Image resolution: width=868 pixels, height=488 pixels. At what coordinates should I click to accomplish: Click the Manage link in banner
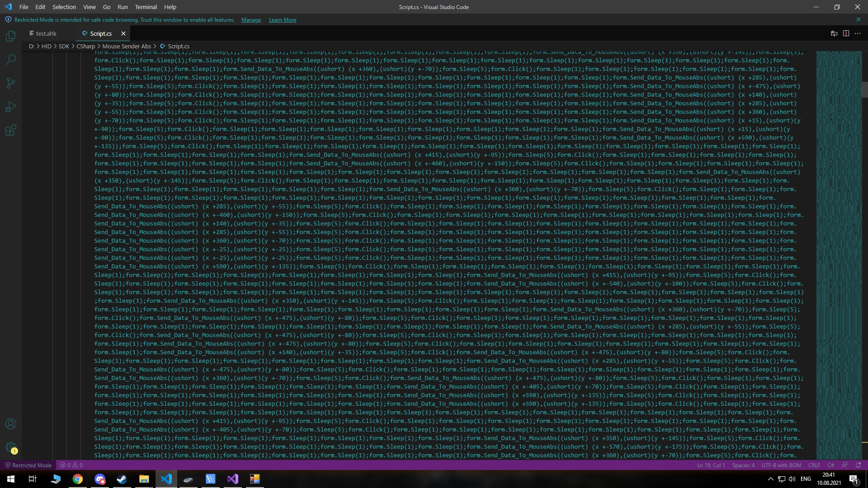tap(251, 20)
